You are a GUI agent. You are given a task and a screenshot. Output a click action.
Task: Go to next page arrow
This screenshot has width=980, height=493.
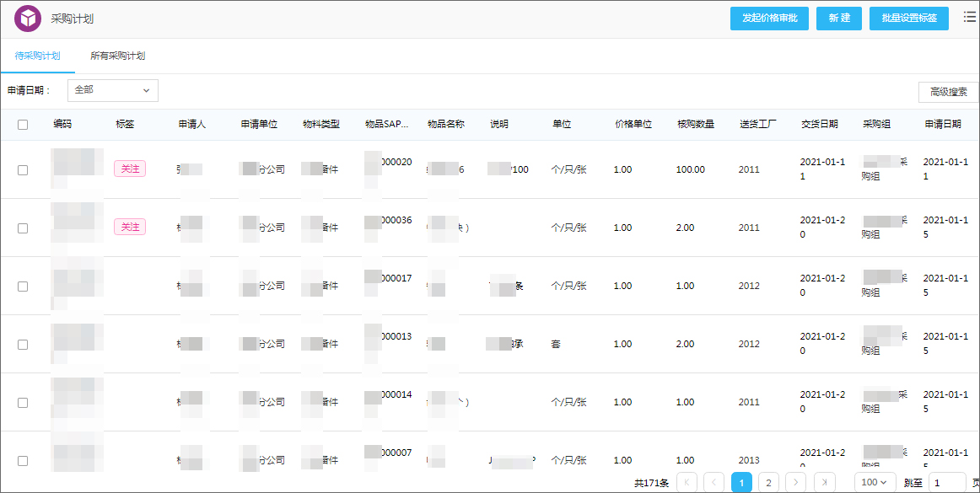(795, 482)
